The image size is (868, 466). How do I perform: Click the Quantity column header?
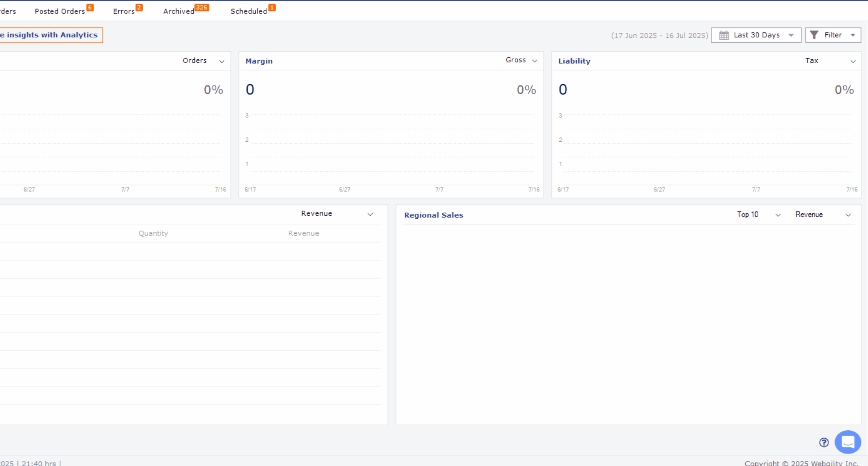153,233
